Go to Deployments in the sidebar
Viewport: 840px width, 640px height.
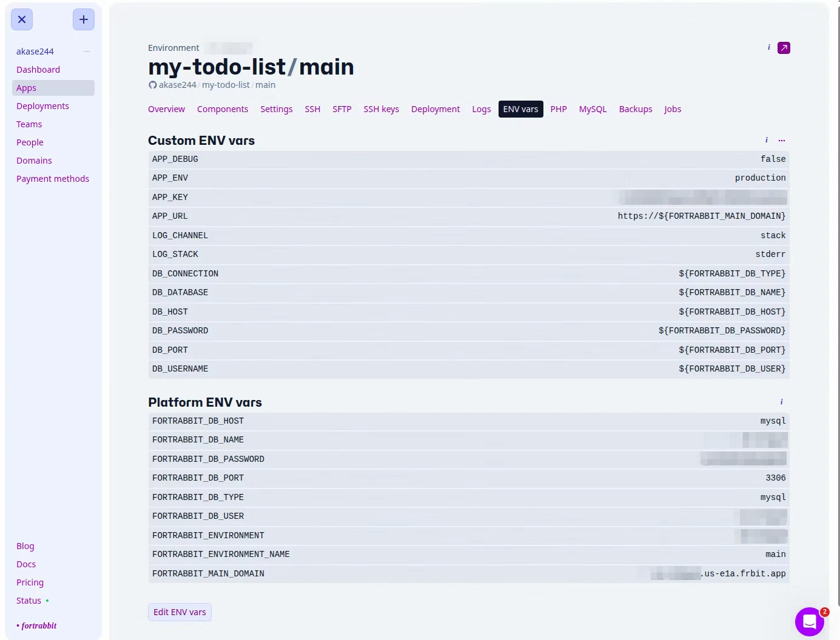(x=42, y=106)
